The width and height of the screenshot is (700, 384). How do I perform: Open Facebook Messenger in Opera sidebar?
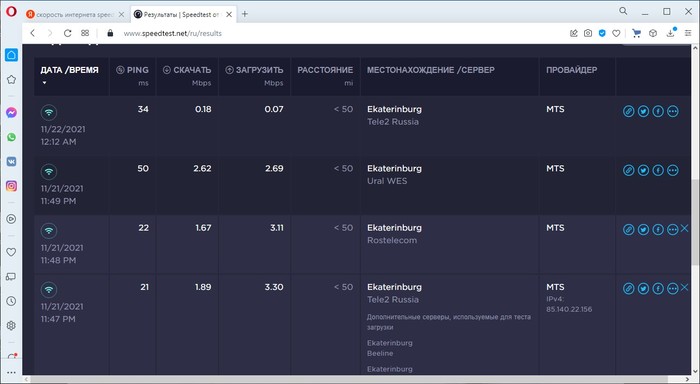pos(11,113)
